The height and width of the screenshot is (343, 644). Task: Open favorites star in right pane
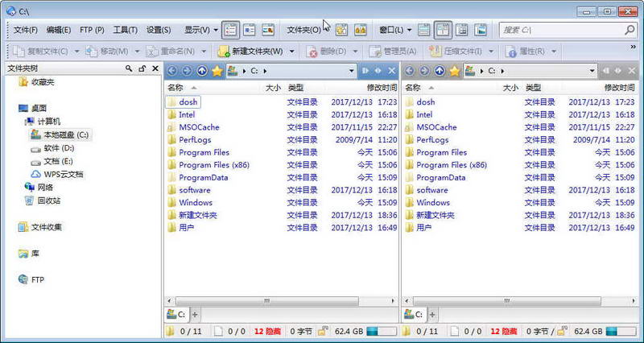click(x=455, y=71)
